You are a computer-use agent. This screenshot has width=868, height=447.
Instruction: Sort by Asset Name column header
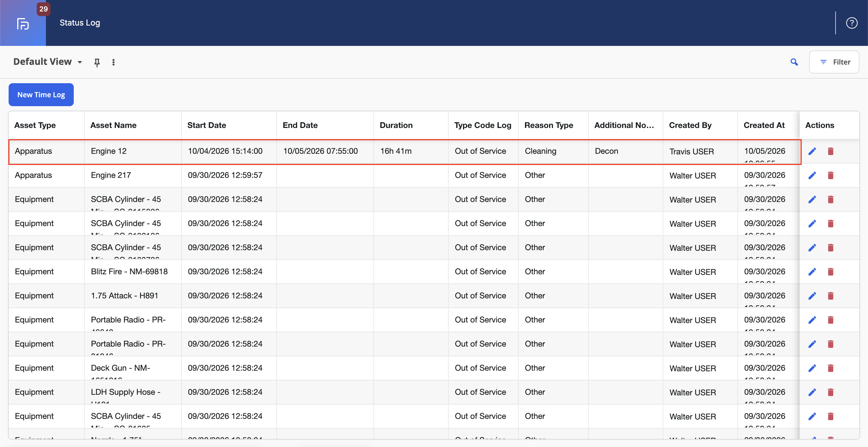tap(113, 125)
